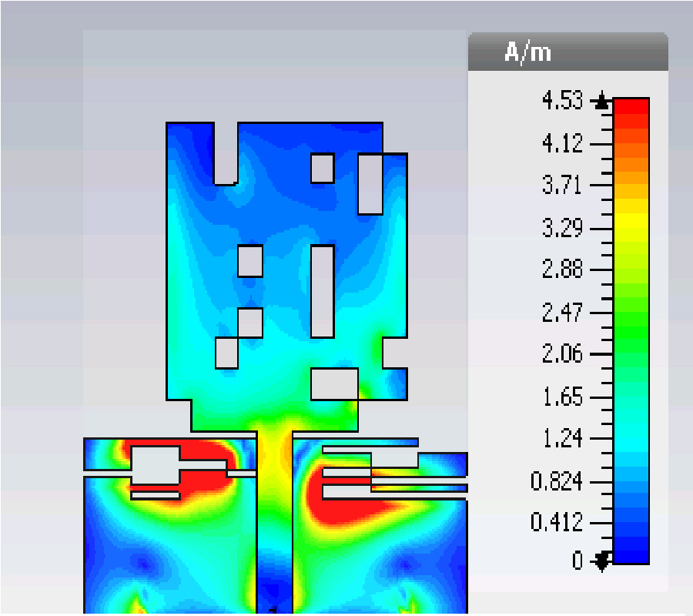Select the wide rectangular slot at patch bottom
693x616 pixels.
(334, 383)
